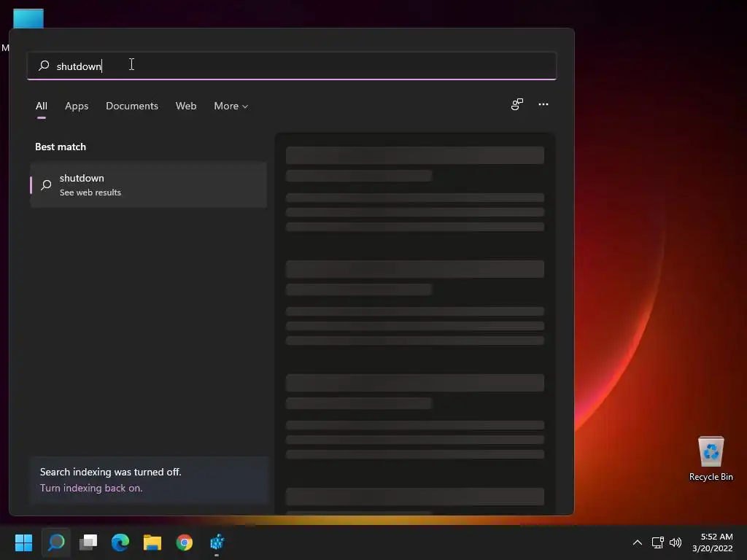
Task: Launch Microsoft Edge from the taskbar
Action: click(x=120, y=542)
